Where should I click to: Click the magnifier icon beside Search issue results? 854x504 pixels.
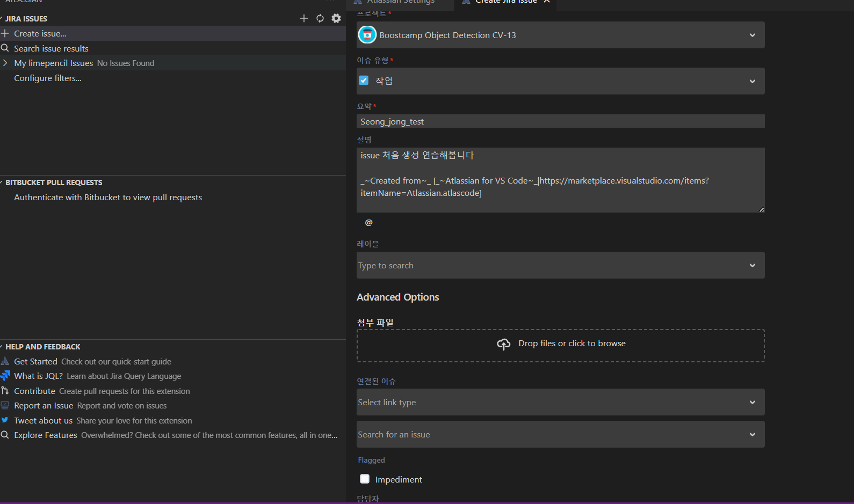point(5,48)
